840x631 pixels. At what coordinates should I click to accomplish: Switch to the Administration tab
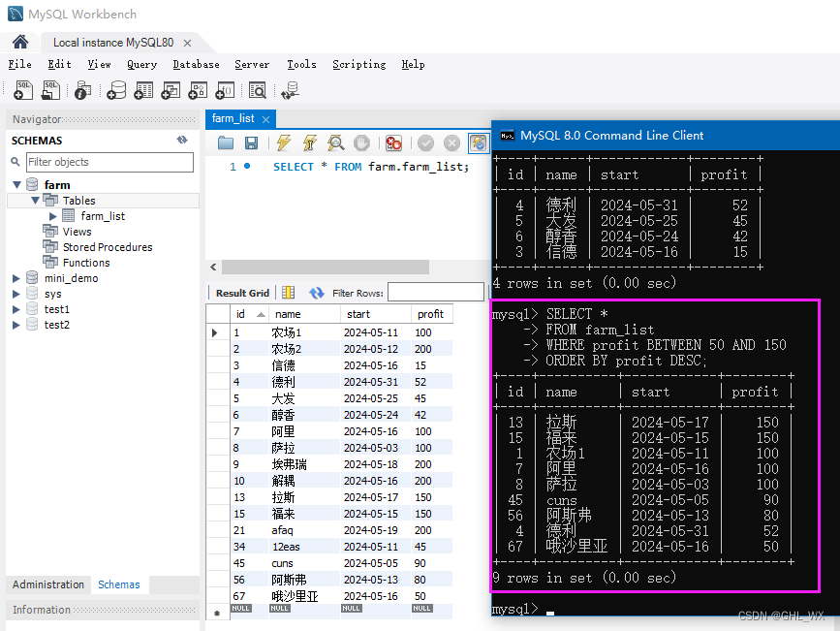coord(48,584)
